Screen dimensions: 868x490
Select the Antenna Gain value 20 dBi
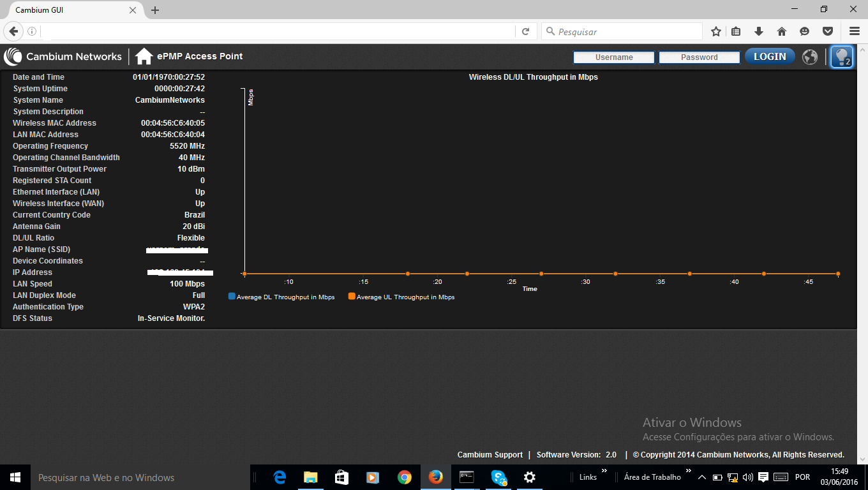pos(193,226)
